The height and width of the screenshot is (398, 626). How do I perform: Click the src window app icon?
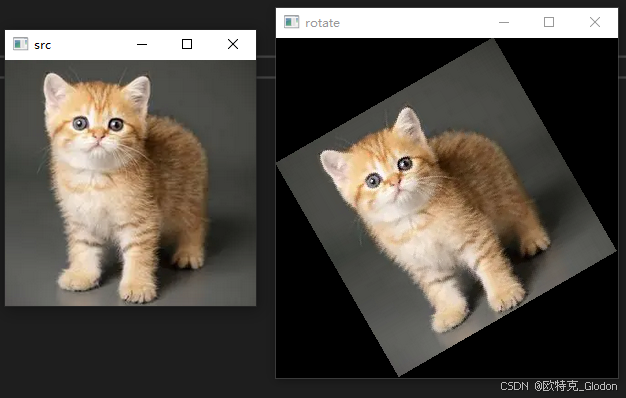(20, 44)
